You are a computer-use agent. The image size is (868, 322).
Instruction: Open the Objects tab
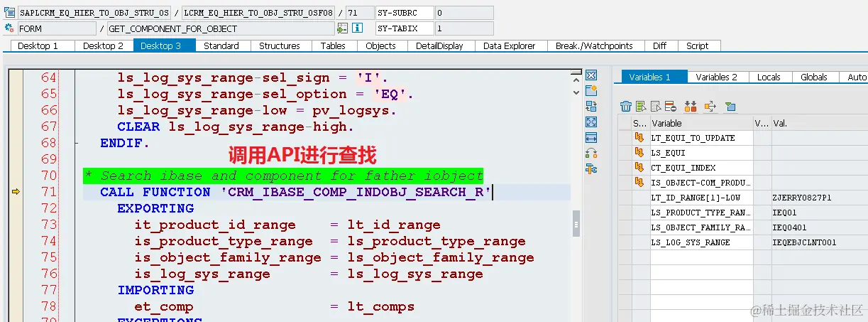pyautogui.click(x=381, y=45)
